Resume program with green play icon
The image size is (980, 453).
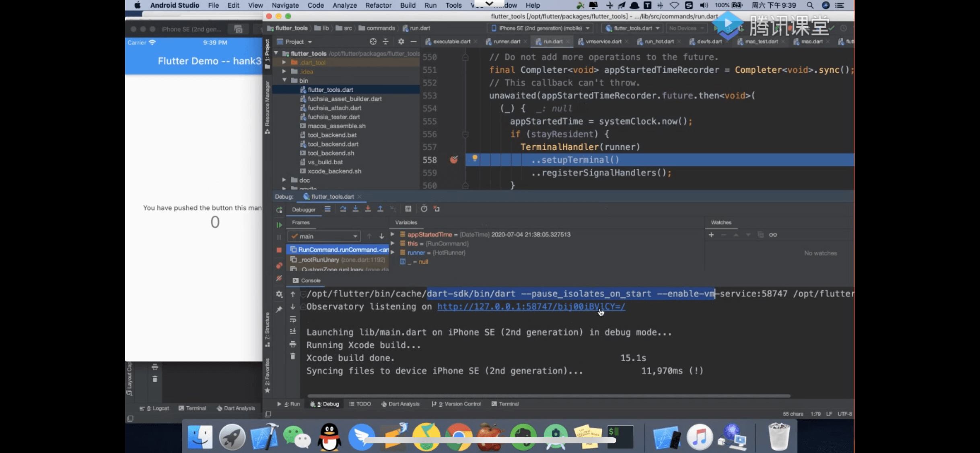coord(279,225)
